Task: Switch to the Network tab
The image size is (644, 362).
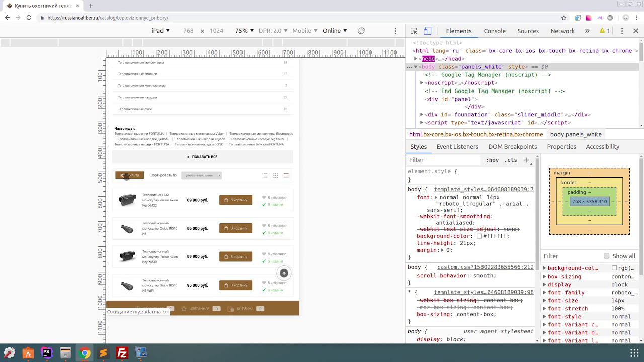Action: pyautogui.click(x=562, y=31)
